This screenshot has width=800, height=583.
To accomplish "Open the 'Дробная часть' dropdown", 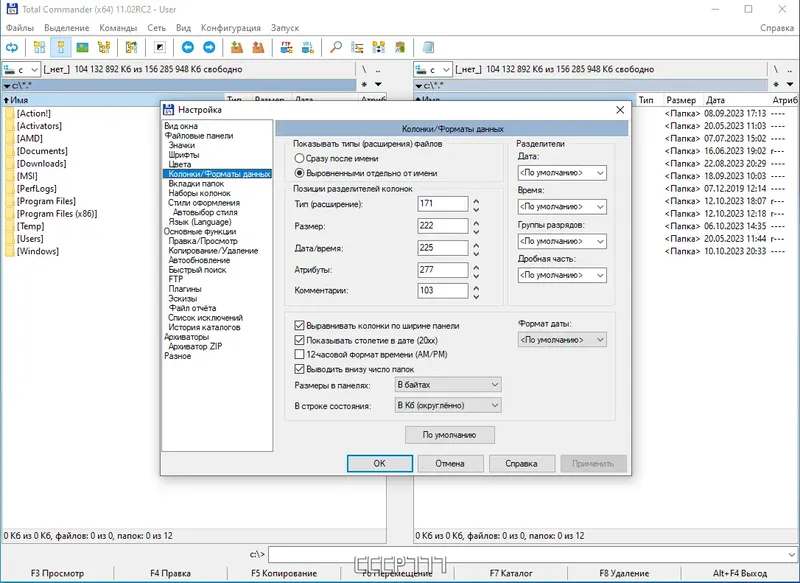I will pos(562,275).
